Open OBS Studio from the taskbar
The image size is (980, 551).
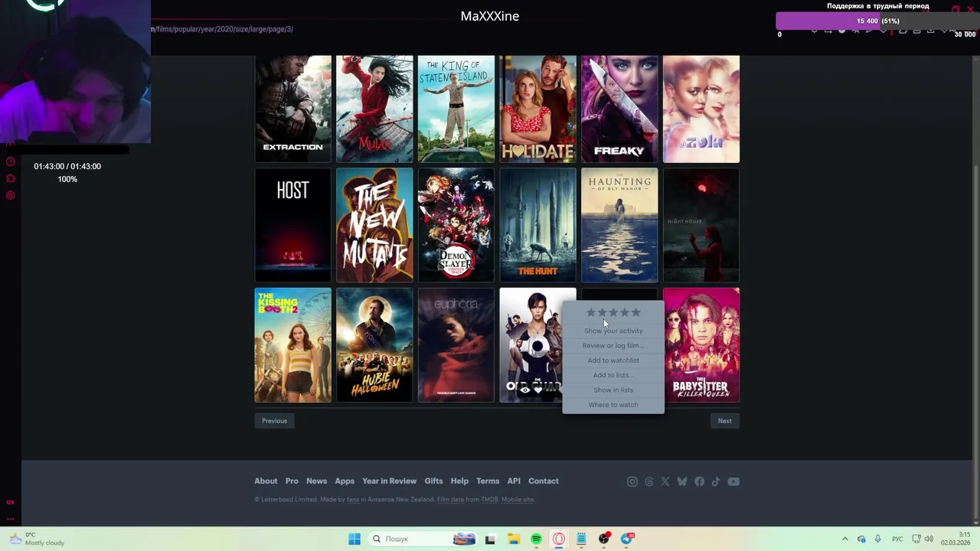604,539
